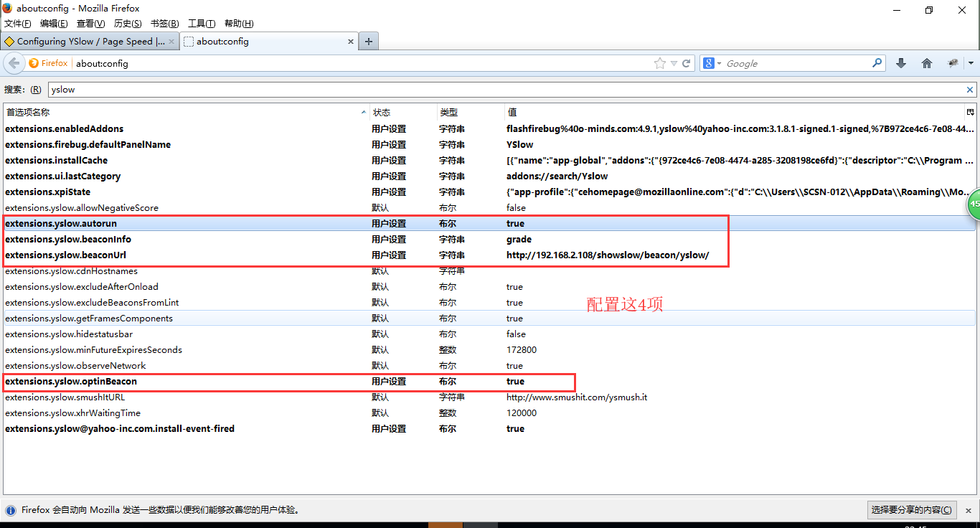Bookmark this page with the star icon
The image size is (980, 528).
click(660, 63)
